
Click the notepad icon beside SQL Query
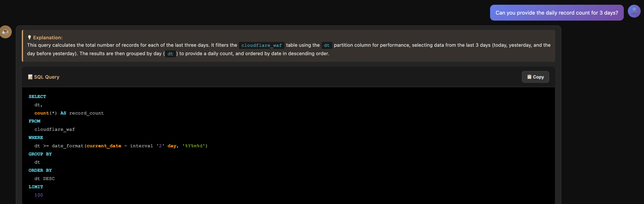click(x=30, y=77)
